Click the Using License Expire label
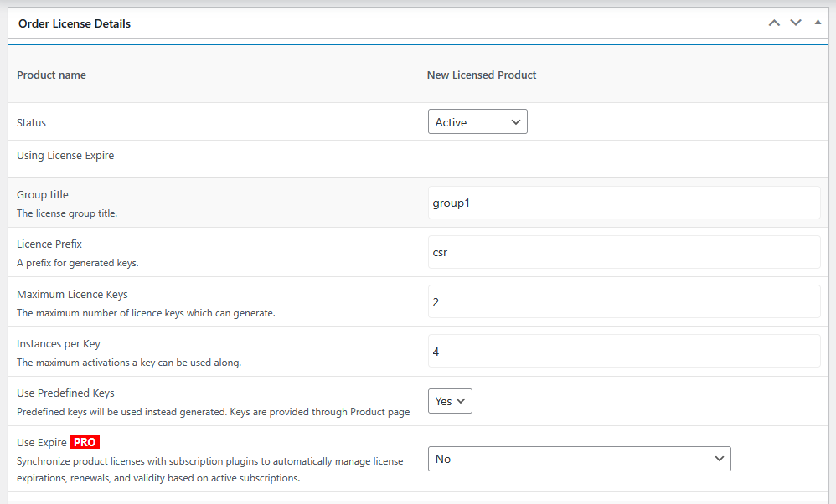This screenshot has width=836, height=504. pos(65,155)
